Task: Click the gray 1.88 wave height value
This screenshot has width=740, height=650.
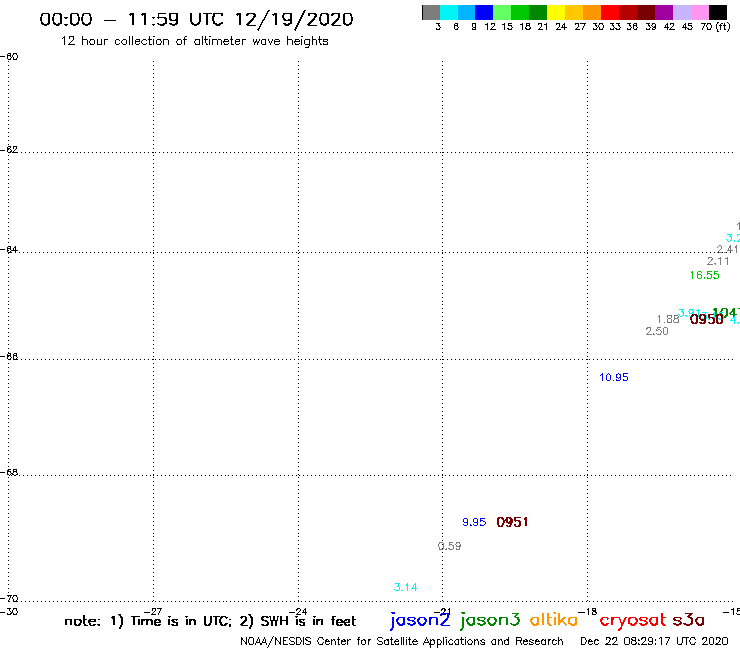Action: click(668, 320)
